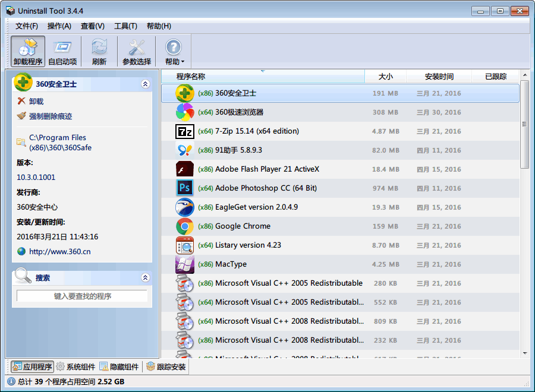Click the 三月 30, 2016 install date
This screenshot has height=392, width=535.
439,112
